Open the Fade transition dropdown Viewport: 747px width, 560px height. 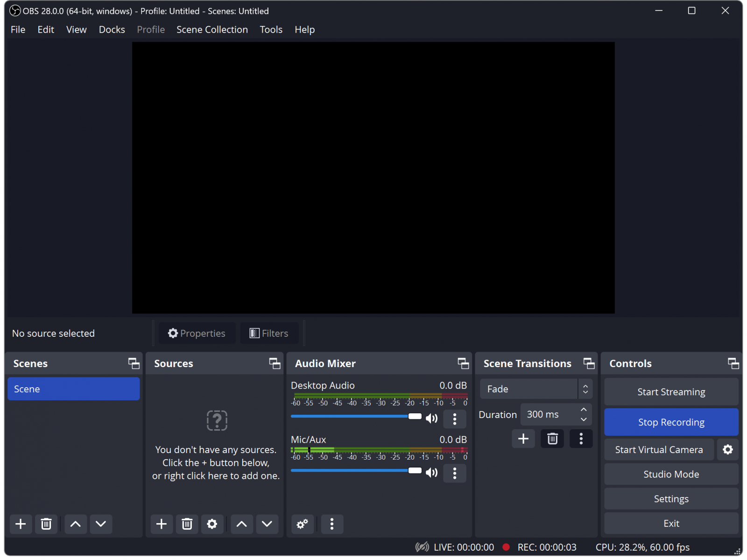pyautogui.click(x=536, y=389)
